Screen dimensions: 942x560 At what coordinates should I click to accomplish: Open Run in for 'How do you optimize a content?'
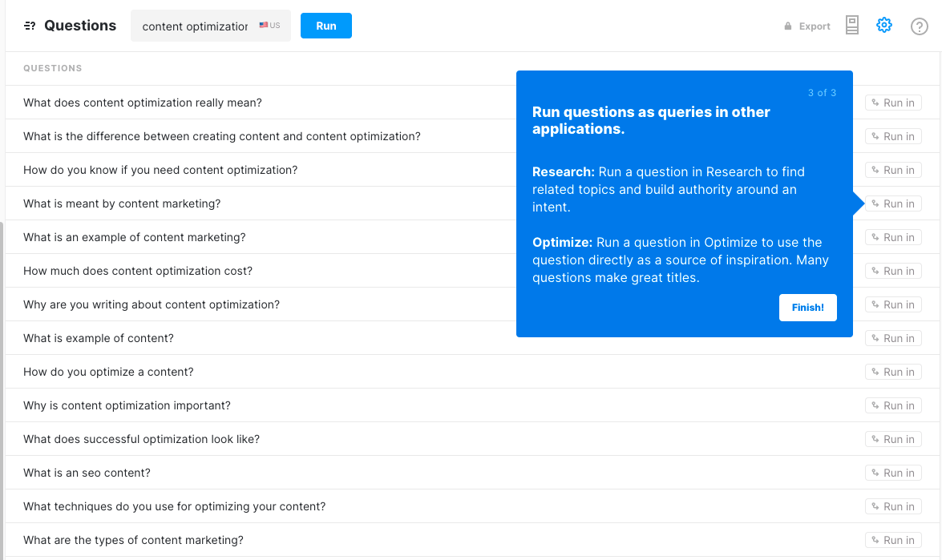pos(893,373)
